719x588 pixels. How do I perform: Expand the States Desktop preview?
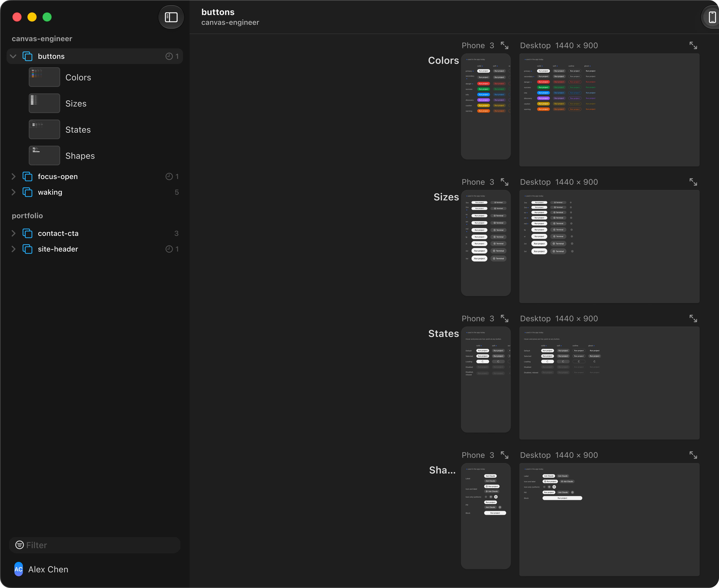(x=693, y=318)
